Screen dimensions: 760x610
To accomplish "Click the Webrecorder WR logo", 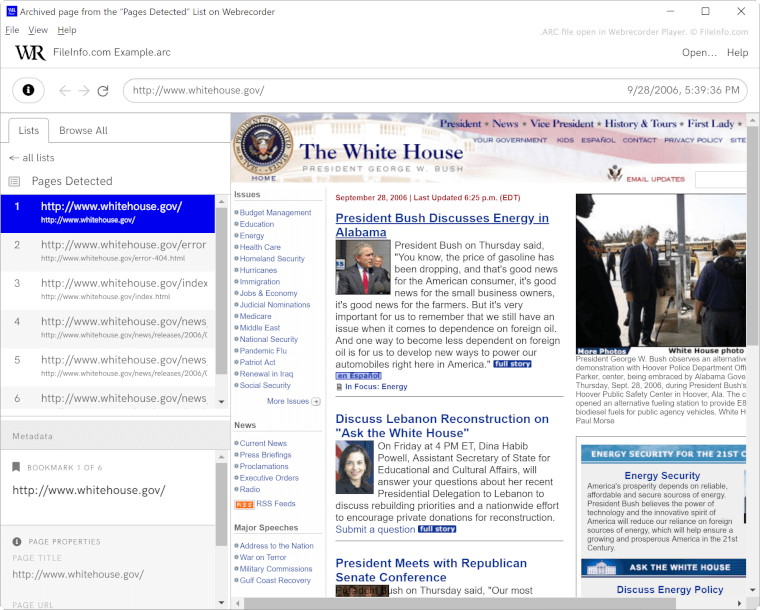I will point(29,52).
